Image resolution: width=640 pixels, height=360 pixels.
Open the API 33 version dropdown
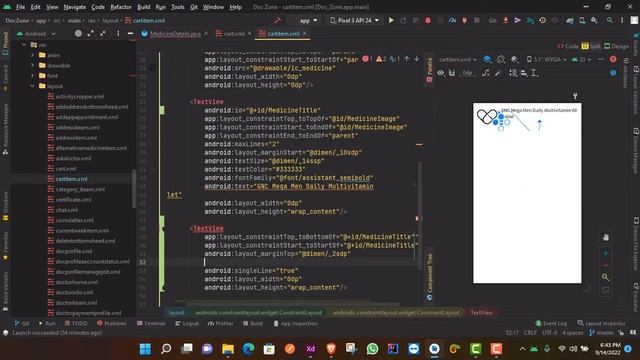tap(582, 59)
